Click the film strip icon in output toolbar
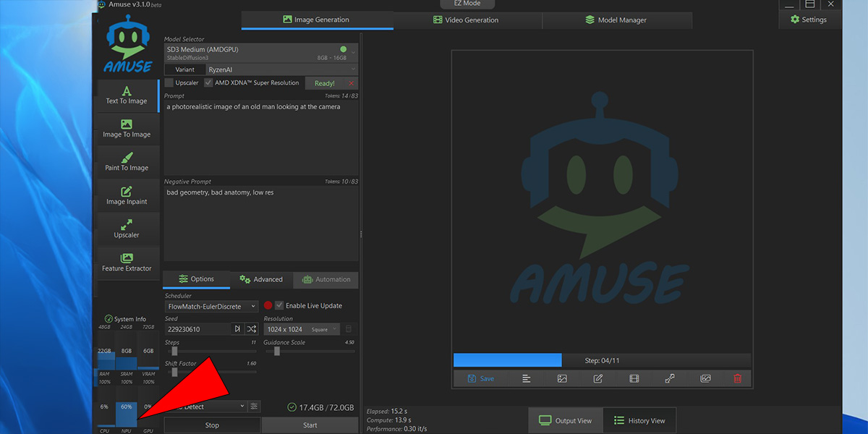This screenshot has height=434, width=868. [634, 378]
